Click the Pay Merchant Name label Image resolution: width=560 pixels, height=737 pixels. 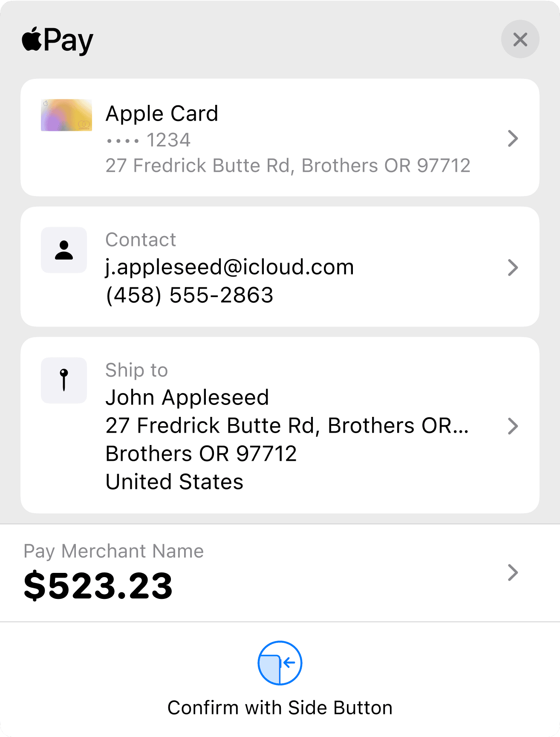[114, 551]
